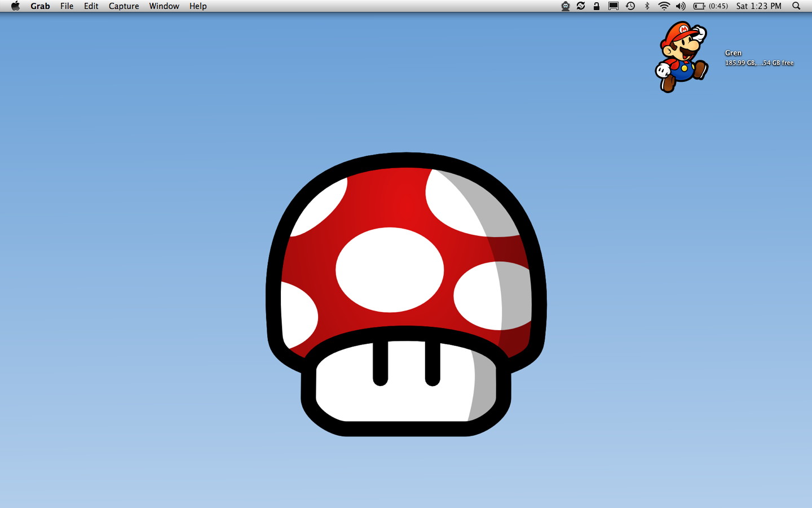
Task: Open the Time Machine menu bar icon
Action: (630, 6)
